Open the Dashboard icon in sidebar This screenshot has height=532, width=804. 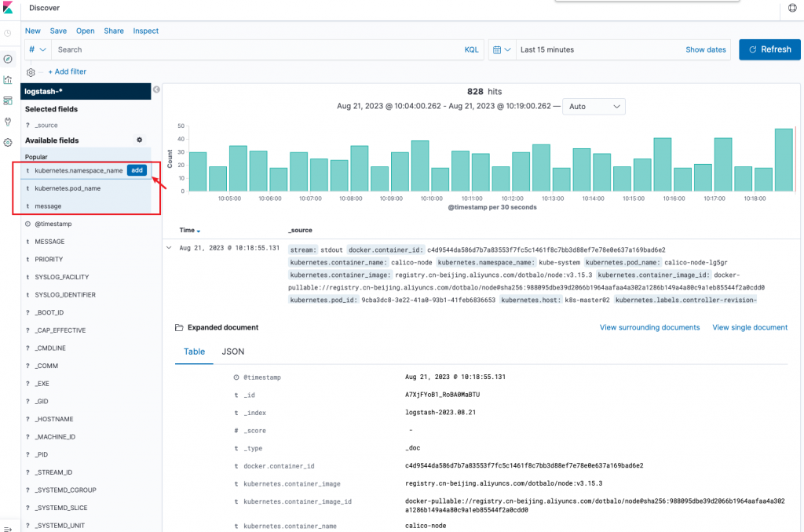tap(8, 101)
